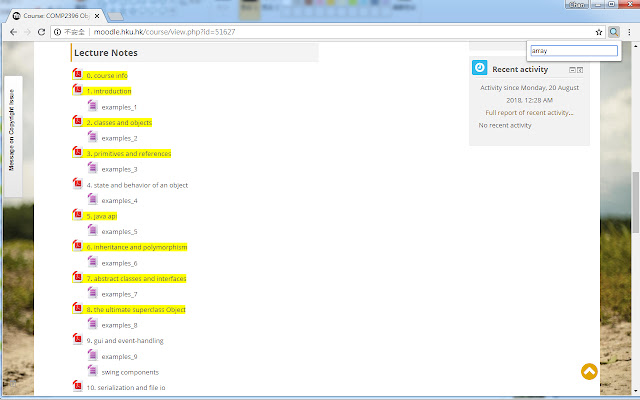
Task: Open 10. serialization and file io link
Action: pos(126,388)
